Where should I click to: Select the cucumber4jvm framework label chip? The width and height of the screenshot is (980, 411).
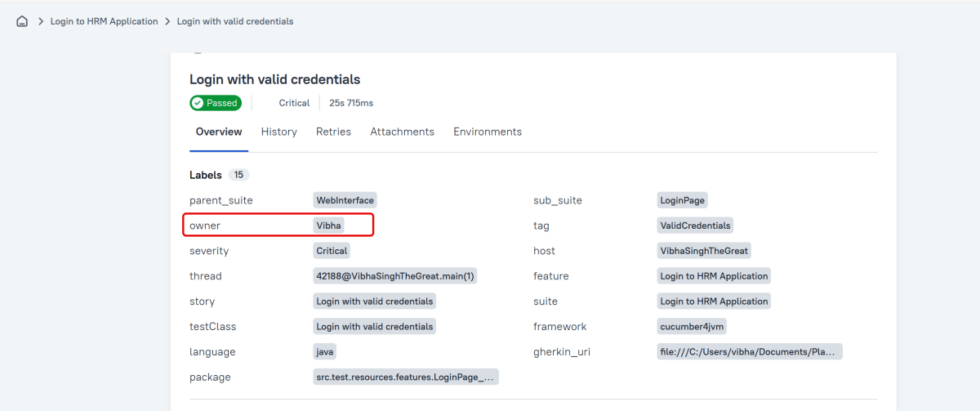(x=692, y=326)
